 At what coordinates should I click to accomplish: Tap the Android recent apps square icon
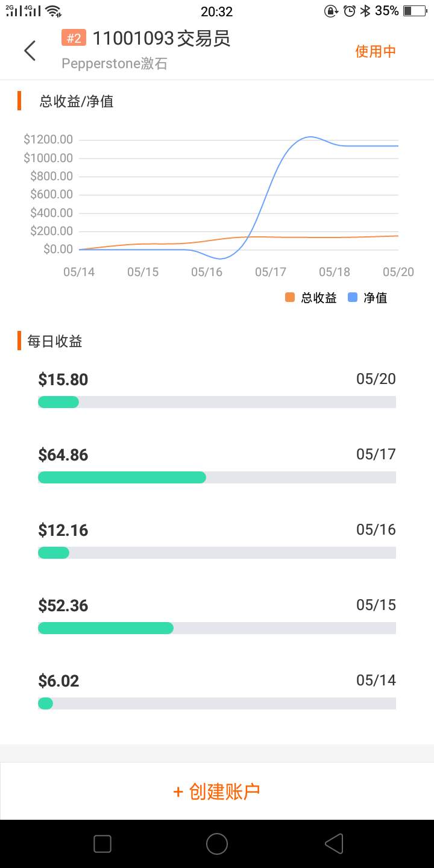(102, 844)
